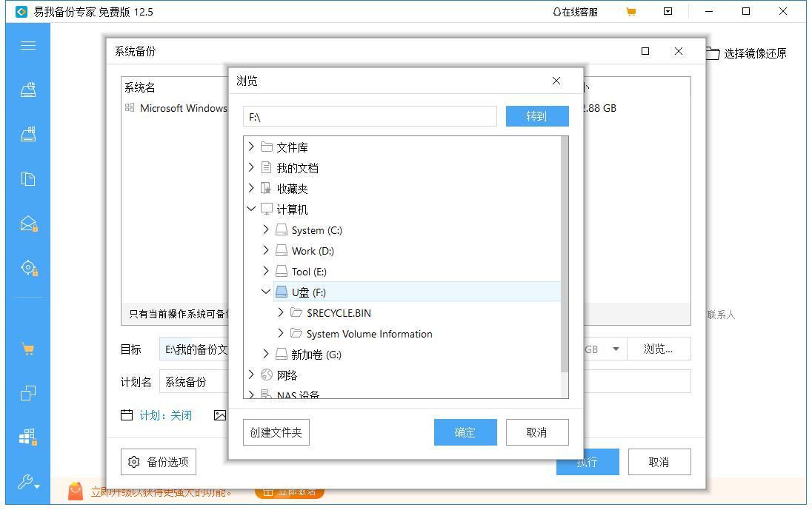Open the hamburger menu at sidebar top

27,45
